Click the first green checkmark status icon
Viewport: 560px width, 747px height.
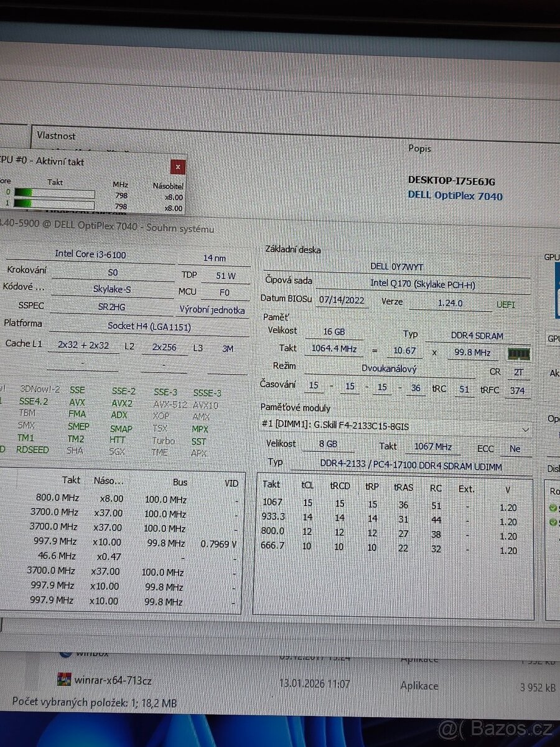553,507
